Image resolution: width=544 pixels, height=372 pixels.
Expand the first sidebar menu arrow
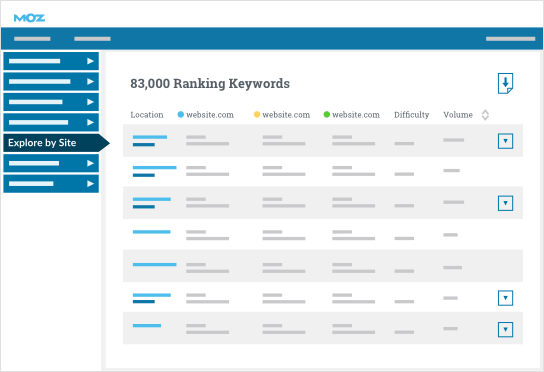90,61
